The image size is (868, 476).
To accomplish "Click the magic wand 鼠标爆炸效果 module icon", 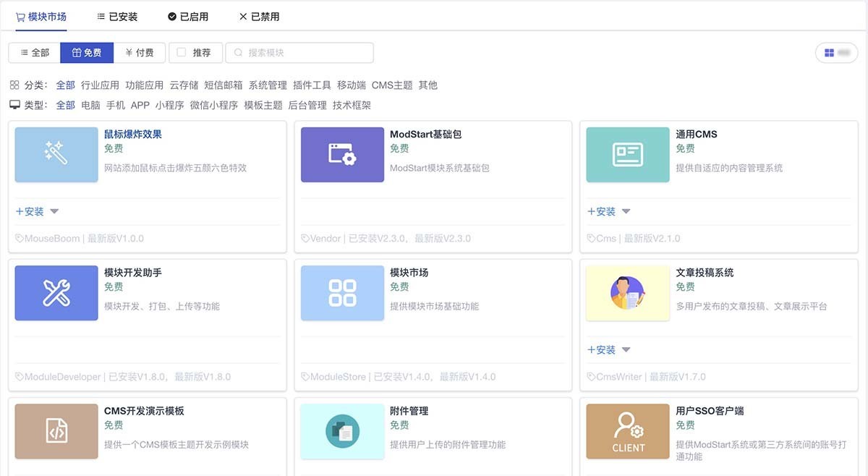I will [56, 155].
